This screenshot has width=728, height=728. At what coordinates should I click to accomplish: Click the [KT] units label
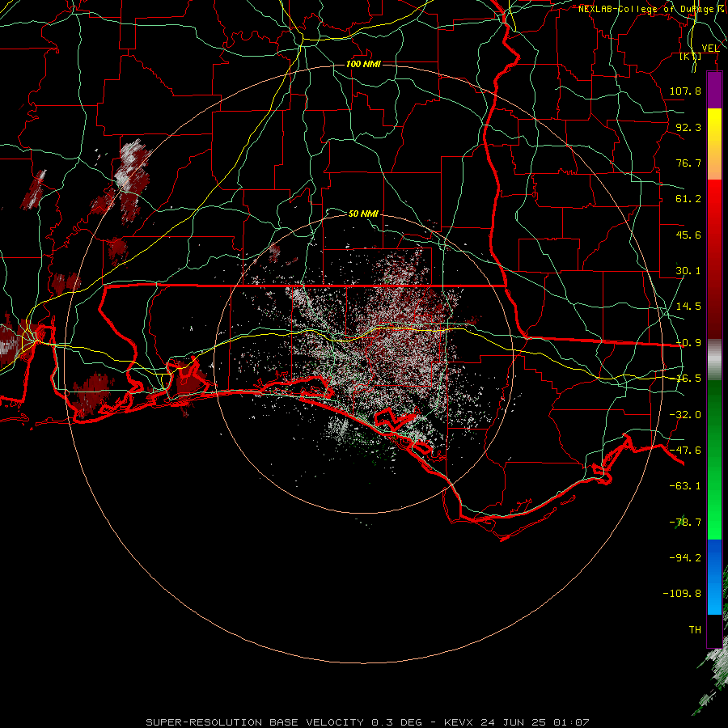(x=690, y=56)
